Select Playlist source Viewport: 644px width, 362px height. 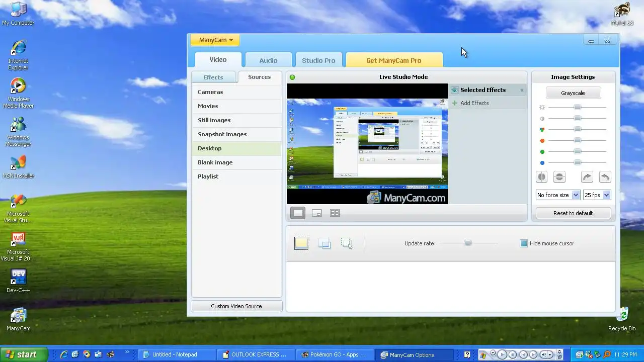(x=236, y=176)
